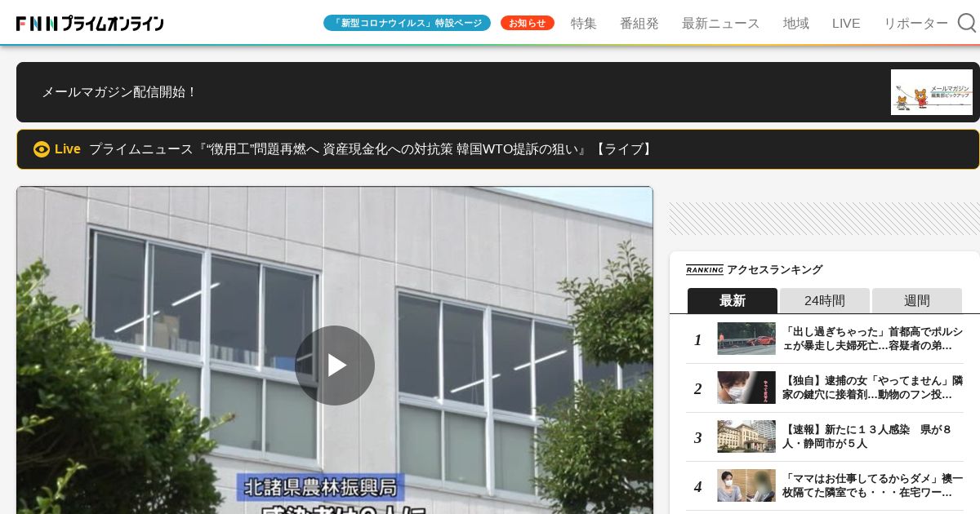Click rank 1 article thumbnail
Screen dimensions: 980x514
pos(746,339)
